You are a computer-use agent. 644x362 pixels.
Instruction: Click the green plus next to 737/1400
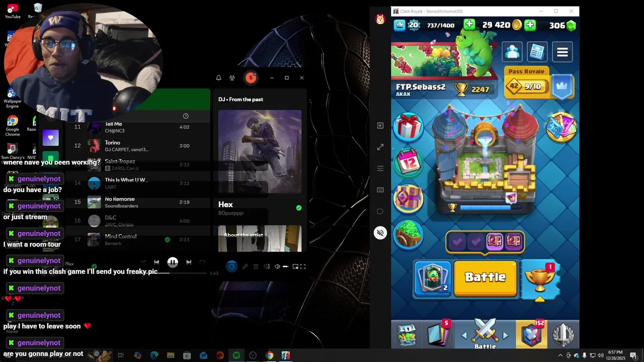pos(469,25)
